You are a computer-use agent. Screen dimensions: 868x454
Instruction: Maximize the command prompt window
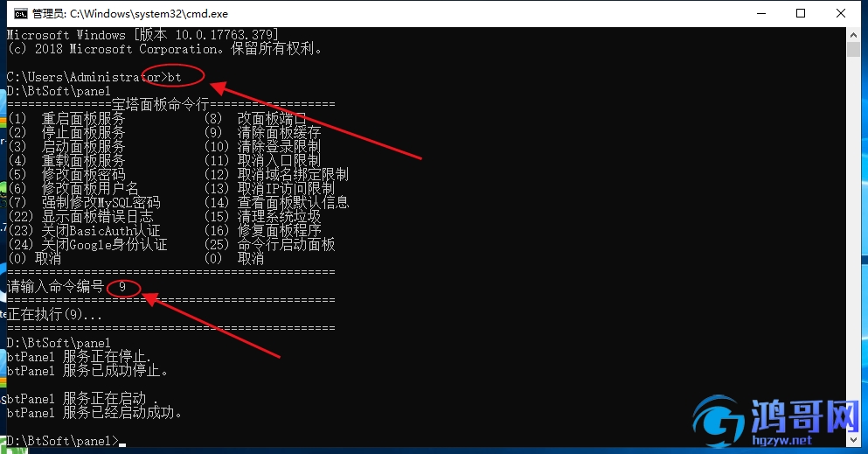pyautogui.click(x=801, y=13)
